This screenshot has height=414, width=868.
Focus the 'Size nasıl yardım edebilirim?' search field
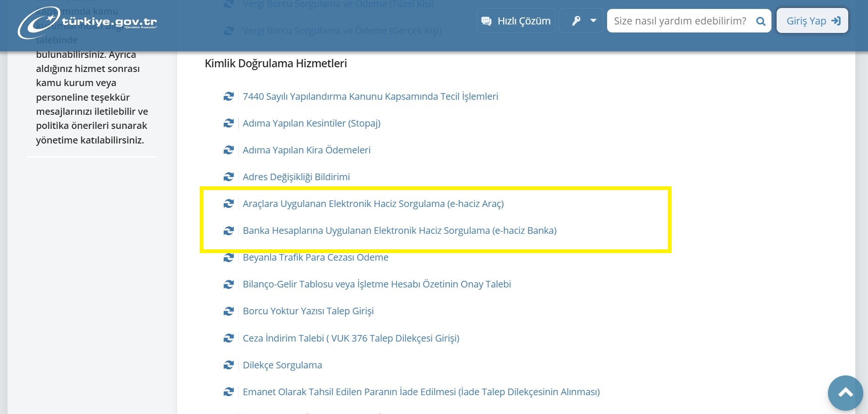[680, 21]
